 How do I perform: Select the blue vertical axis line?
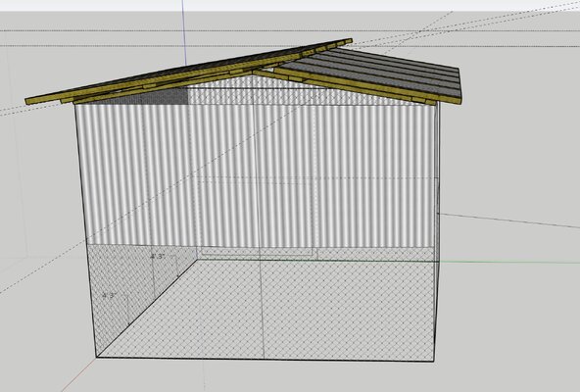(183, 33)
